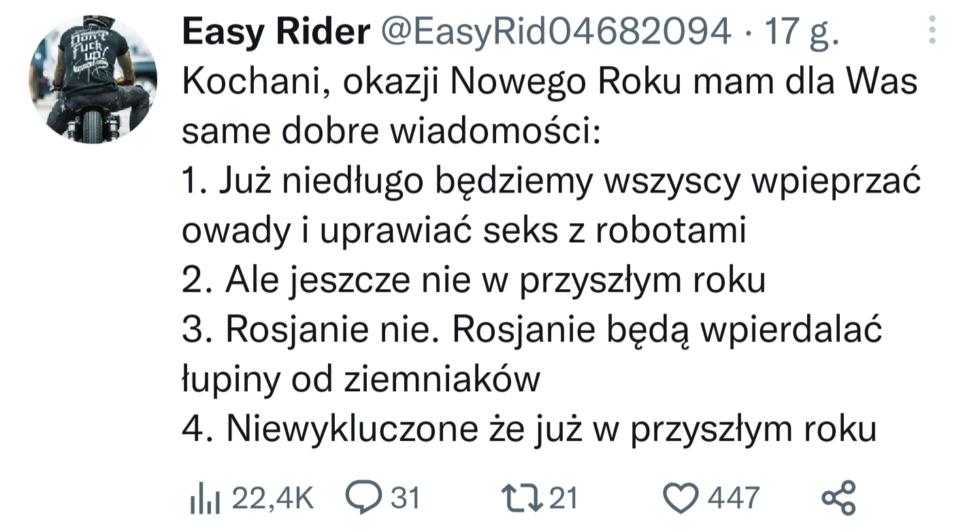Click the line '2. Ale jeszcze nie w przyszłym roku'

(474, 281)
